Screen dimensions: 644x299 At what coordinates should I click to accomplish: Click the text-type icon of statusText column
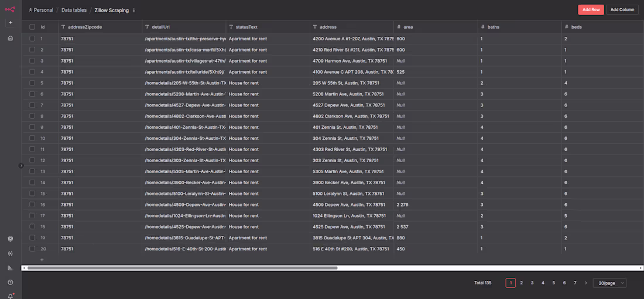tap(231, 27)
